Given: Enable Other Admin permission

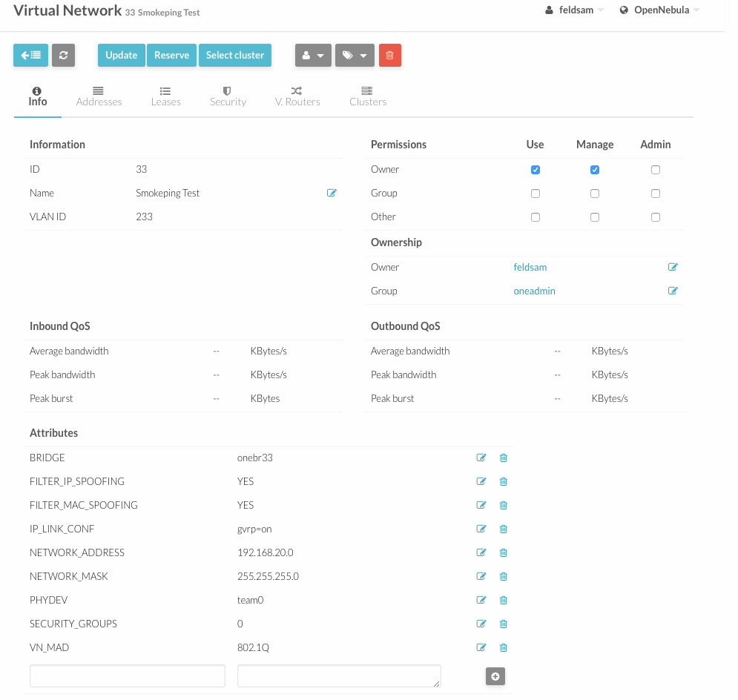Looking at the screenshot, I should pos(656,217).
